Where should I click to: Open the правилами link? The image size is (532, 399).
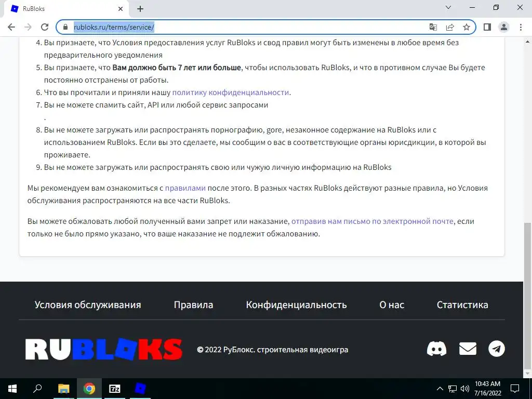click(x=185, y=188)
